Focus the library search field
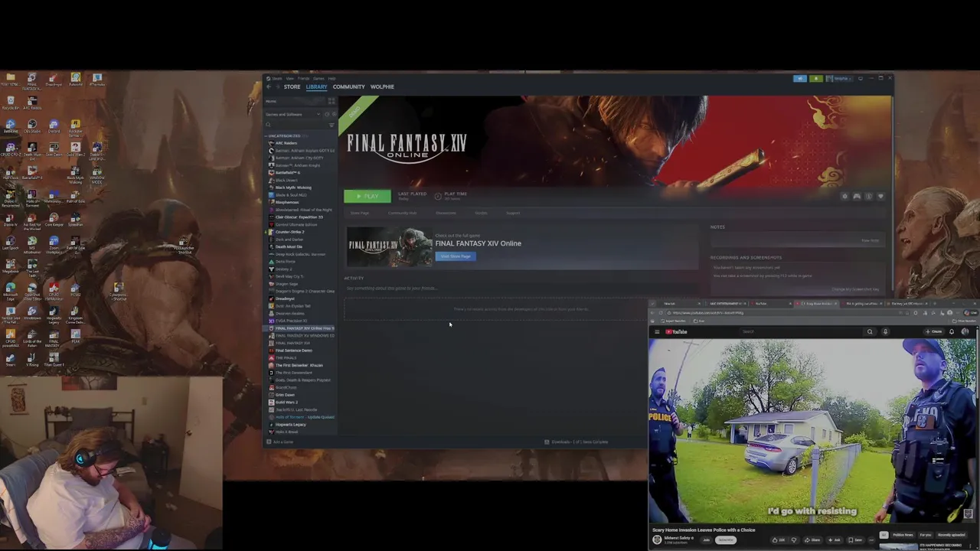This screenshot has height=551, width=980. tap(296, 125)
